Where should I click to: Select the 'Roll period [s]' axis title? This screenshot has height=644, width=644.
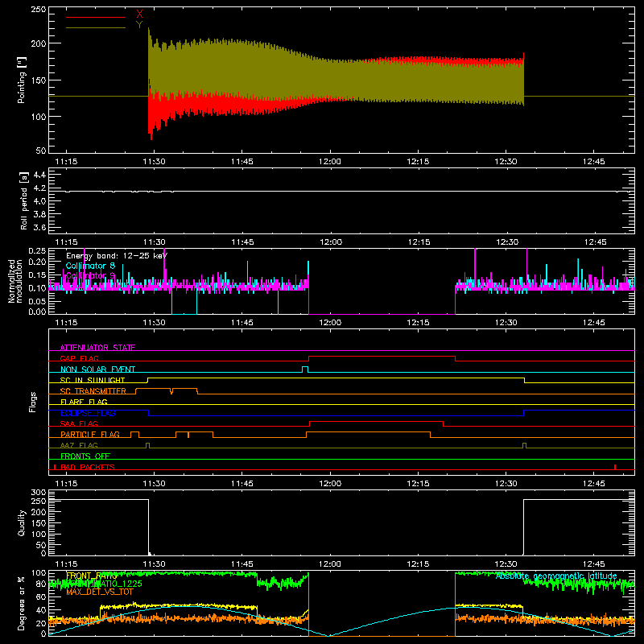pos(24,200)
